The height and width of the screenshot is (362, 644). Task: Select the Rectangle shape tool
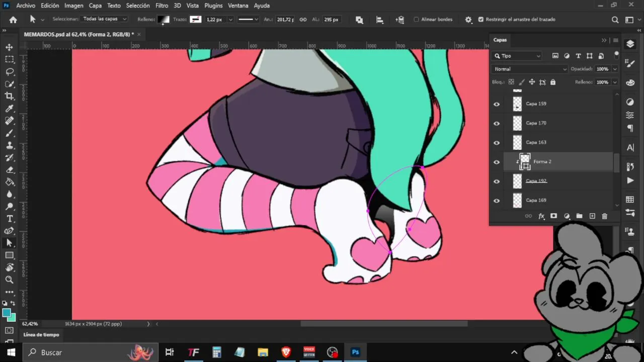pos(9,255)
